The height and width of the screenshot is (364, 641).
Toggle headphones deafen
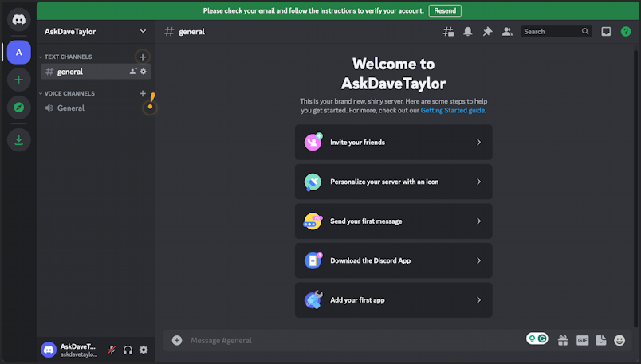point(128,350)
